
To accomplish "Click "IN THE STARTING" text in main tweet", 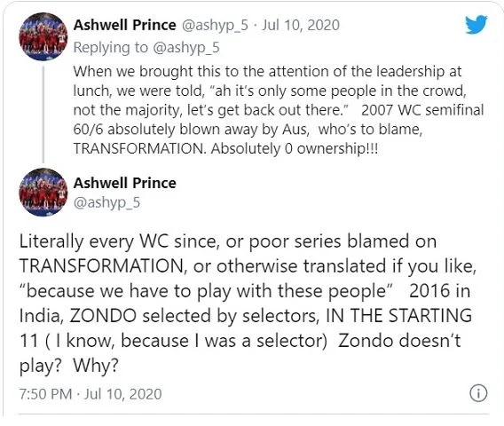I will pos(398,315).
